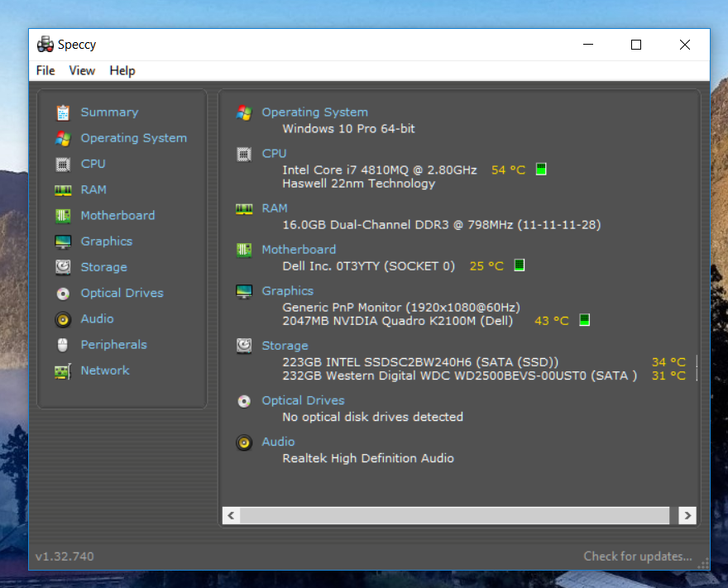728x588 pixels.
Task: Click the Motherboard icon in sidebar
Action: pos(63,216)
